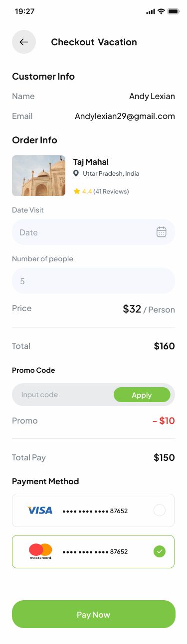Tap the cellular signal bars icon

tap(151, 11)
